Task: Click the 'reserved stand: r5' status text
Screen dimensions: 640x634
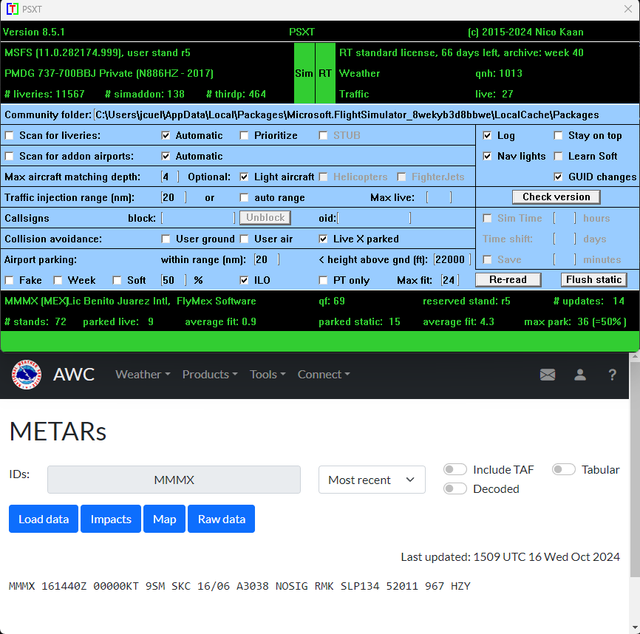Action: [x=466, y=301]
